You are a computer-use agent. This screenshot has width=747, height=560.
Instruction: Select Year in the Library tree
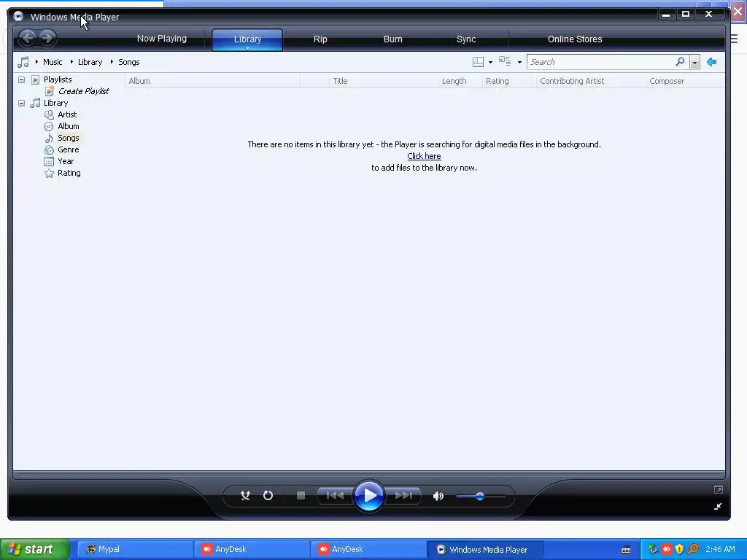coord(66,161)
